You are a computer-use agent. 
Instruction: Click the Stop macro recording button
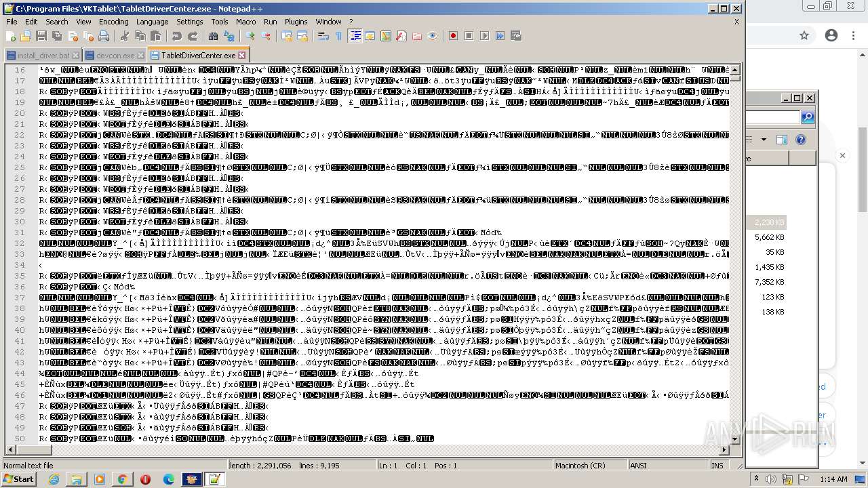(x=469, y=36)
